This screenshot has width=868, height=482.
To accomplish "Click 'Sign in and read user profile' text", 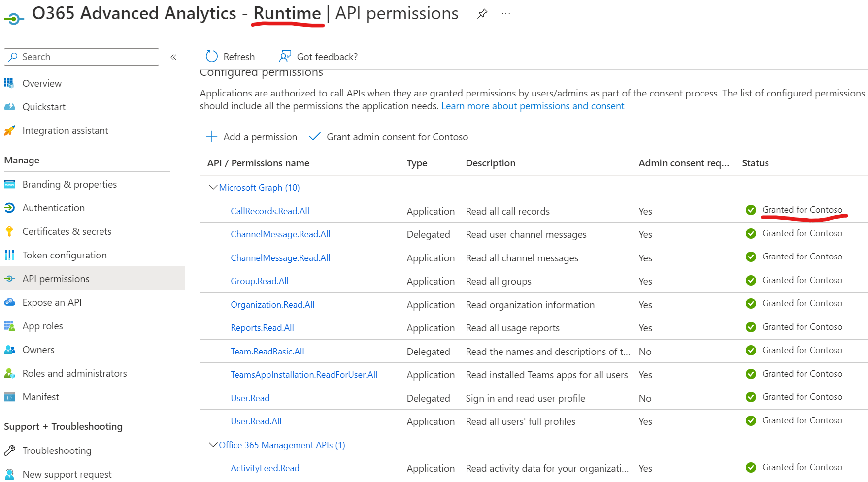I will (x=525, y=398).
